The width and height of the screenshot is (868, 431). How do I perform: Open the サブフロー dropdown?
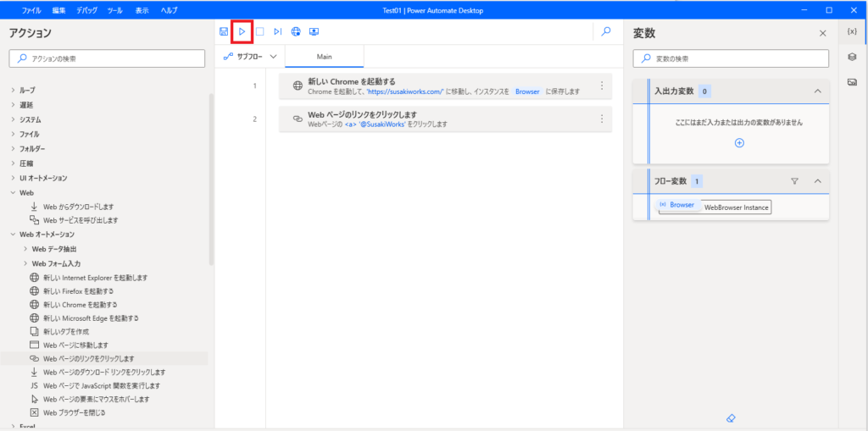pyautogui.click(x=250, y=57)
